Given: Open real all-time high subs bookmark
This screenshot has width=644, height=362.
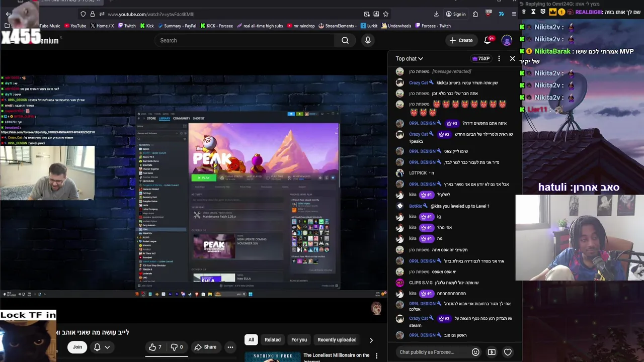Looking at the screenshot, I should (x=260, y=26).
